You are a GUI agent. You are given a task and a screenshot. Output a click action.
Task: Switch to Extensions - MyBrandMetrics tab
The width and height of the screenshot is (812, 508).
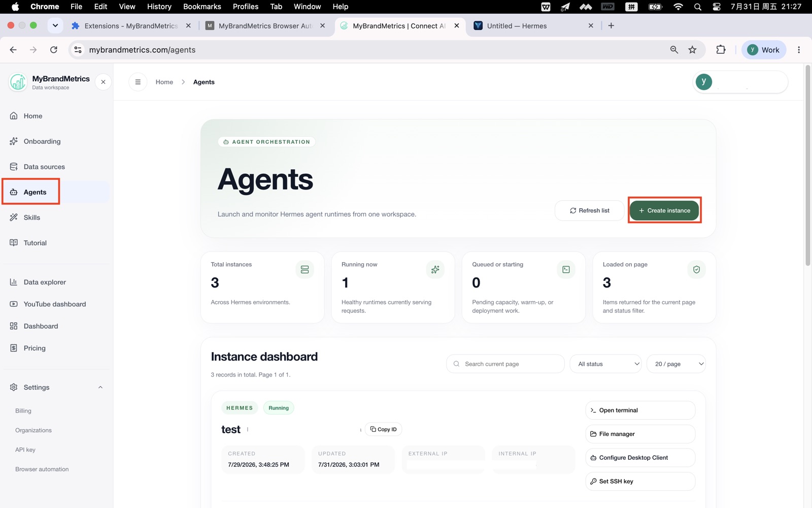click(131, 26)
